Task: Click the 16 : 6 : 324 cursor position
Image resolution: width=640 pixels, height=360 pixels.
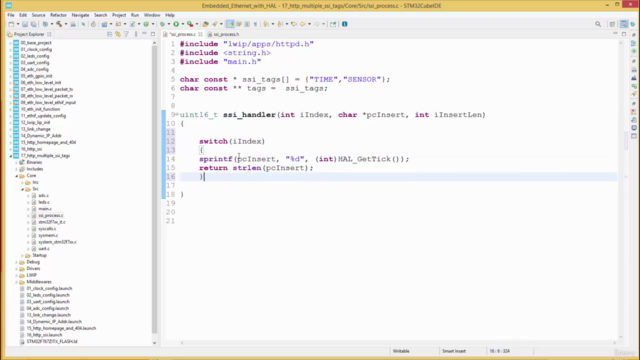Action: coord(500,351)
